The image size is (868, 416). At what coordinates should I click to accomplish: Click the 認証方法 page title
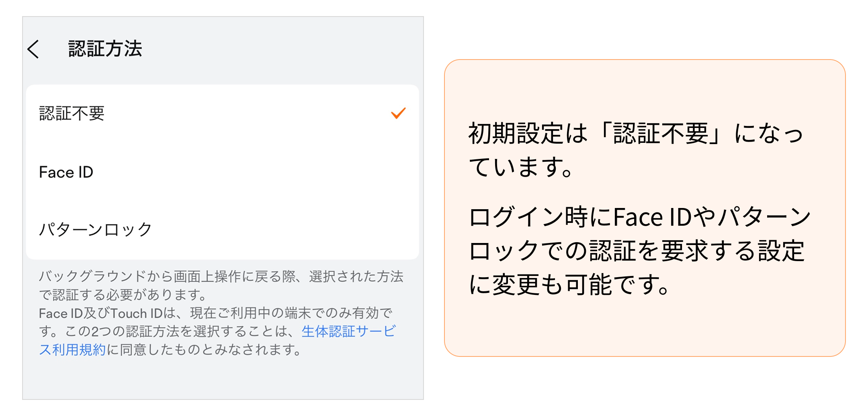tap(105, 49)
